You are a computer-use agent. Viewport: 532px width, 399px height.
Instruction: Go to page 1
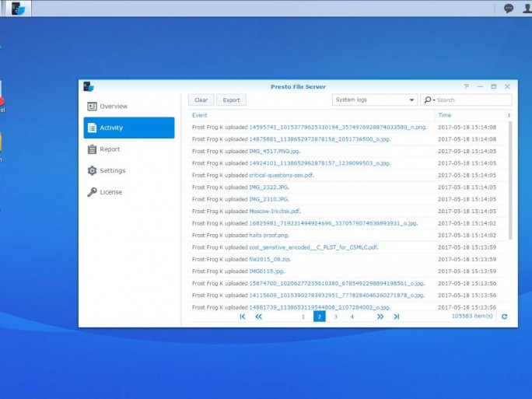click(x=303, y=317)
